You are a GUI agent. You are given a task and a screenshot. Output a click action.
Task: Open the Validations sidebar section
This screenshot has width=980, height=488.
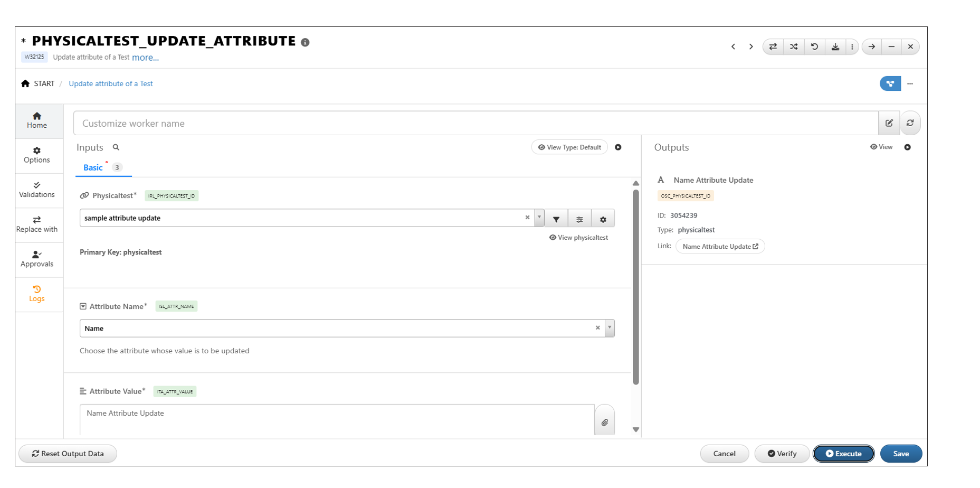coord(37,190)
